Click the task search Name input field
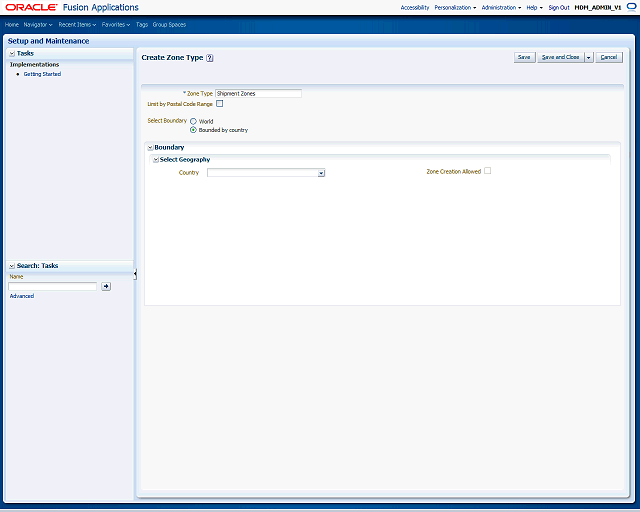640x512 pixels. click(53, 286)
